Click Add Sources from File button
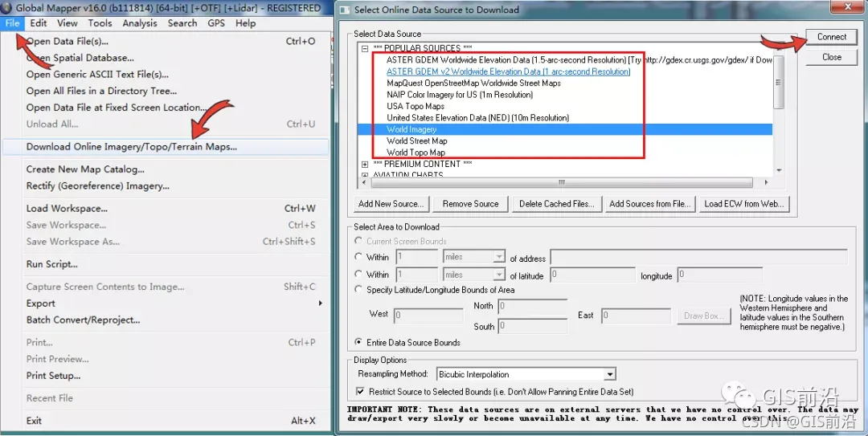This screenshot has height=436, width=868. coord(649,204)
